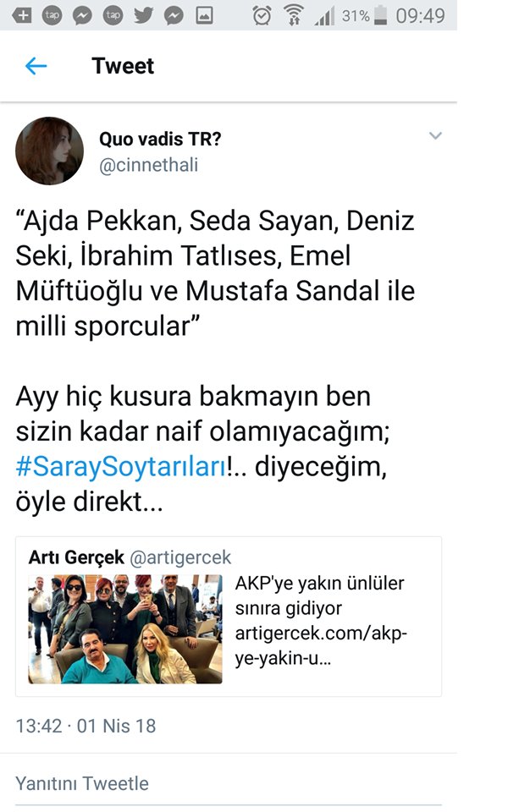Open the tweet options dropdown chevron
The image size is (508, 812).
pyautogui.click(x=435, y=135)
